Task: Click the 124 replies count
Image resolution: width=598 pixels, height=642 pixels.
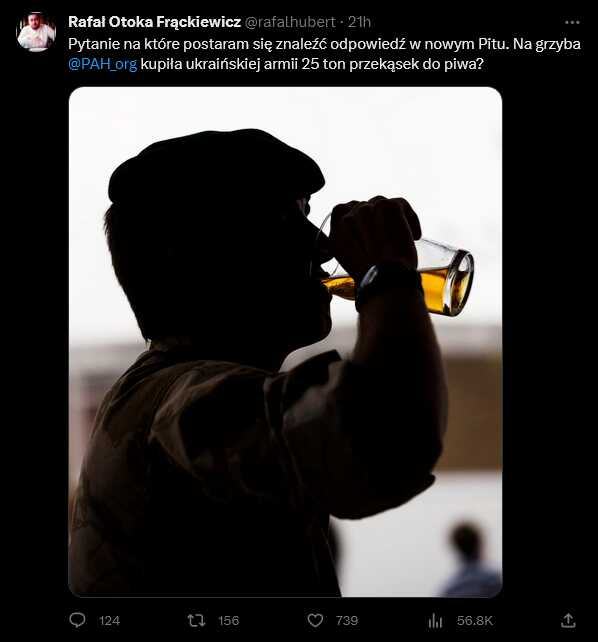Action: point(109,621)
